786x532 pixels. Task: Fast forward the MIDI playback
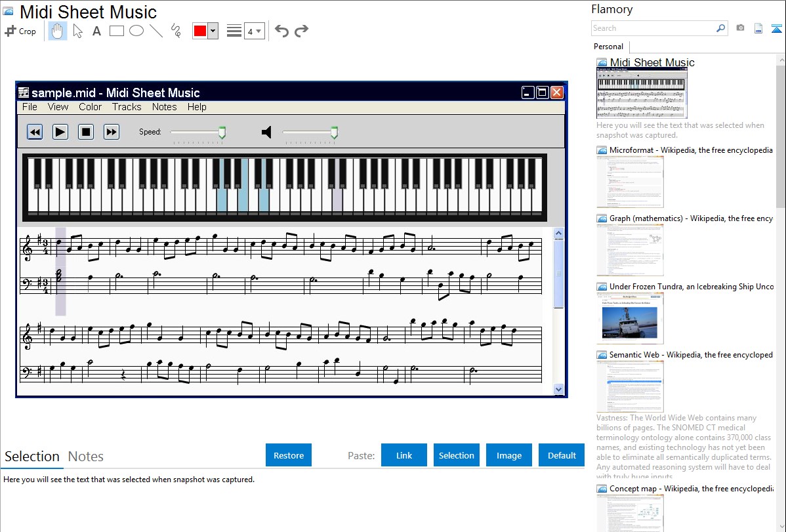[x=112, y=133]
